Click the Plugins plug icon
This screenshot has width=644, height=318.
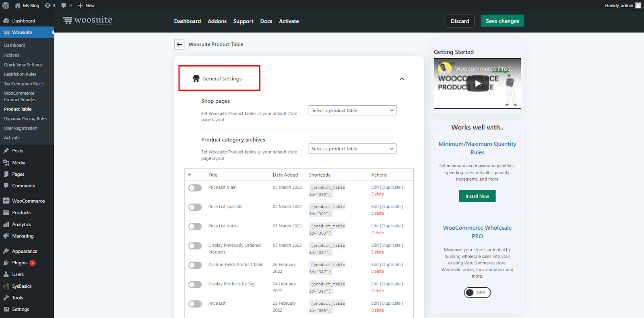6,263
